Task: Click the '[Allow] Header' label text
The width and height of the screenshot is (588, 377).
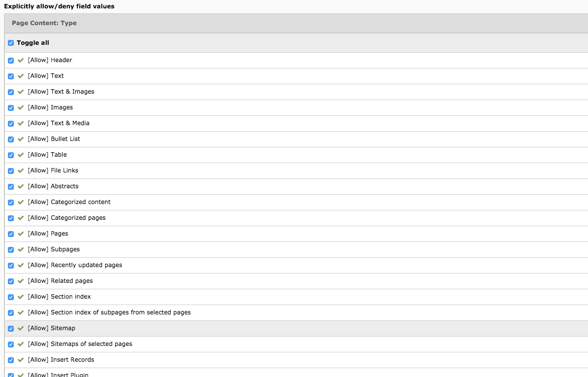Action: (50, 60)
